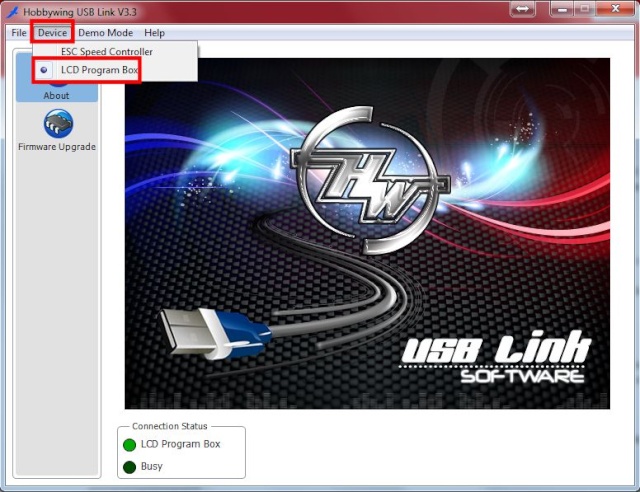Open the Firmware Upgrade chip icon
The image size is (640, 492).
point(58,124)
